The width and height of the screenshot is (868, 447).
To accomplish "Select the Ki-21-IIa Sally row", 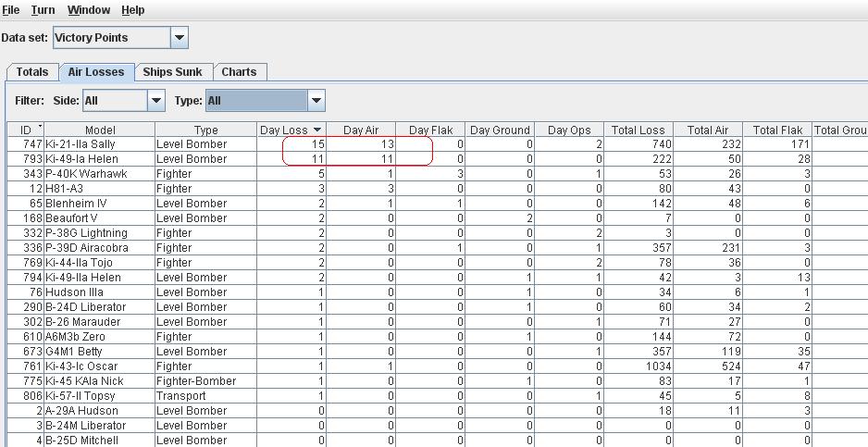I will pyautogui.click(x=438, y=144).
